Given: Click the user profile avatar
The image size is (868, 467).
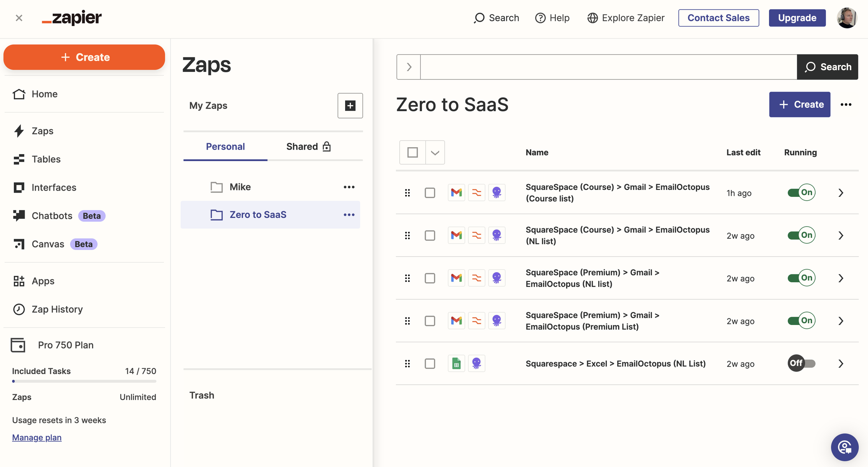Looking at the screenshot, I should tap(847, 18).
